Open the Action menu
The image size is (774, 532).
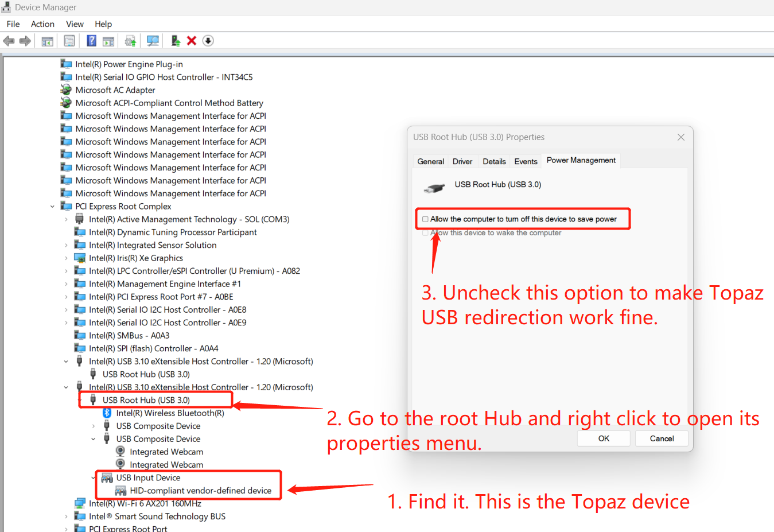[42, 24]
